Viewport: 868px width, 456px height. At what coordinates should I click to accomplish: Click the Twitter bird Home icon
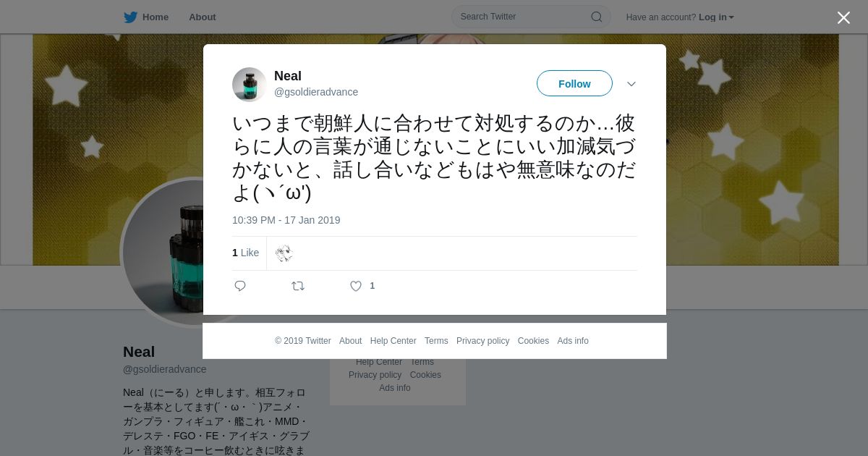(130, 17)
